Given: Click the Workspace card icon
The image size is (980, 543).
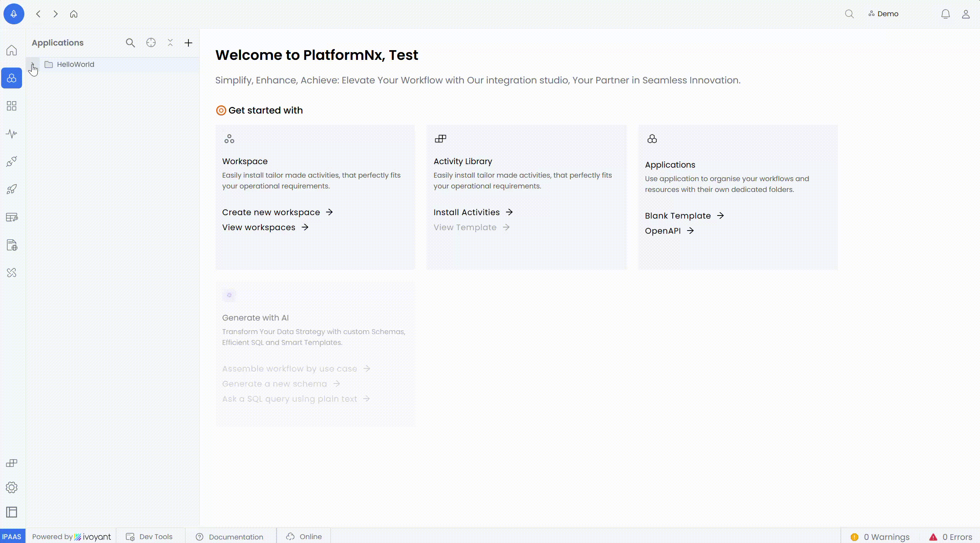Looking at the screenshot, I should pos(229,139).
